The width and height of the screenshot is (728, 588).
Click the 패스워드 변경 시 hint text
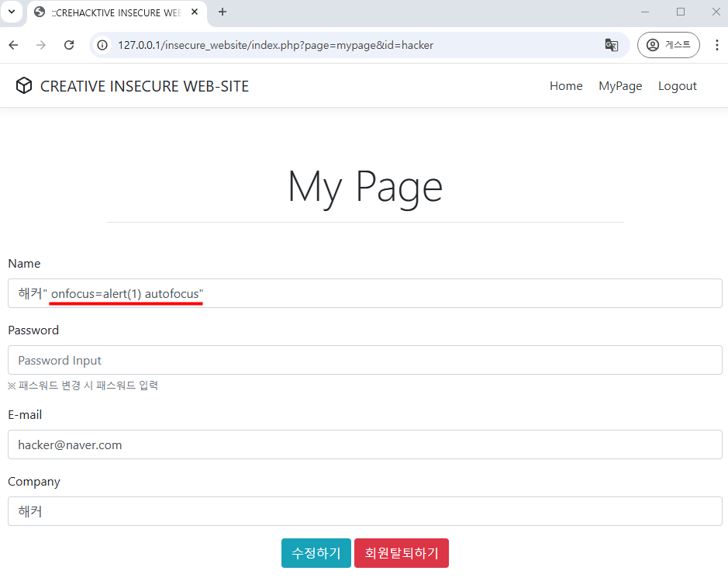[83, 386]
